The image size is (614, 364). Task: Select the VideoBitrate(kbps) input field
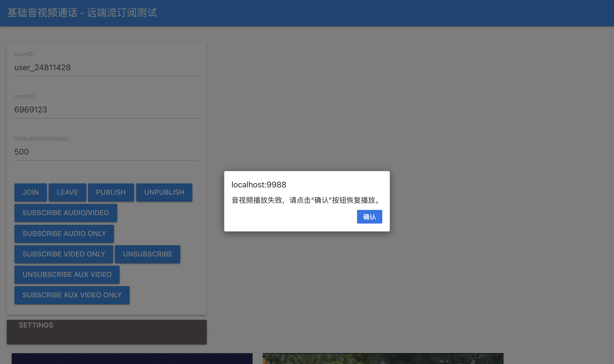tap(106, 152)
